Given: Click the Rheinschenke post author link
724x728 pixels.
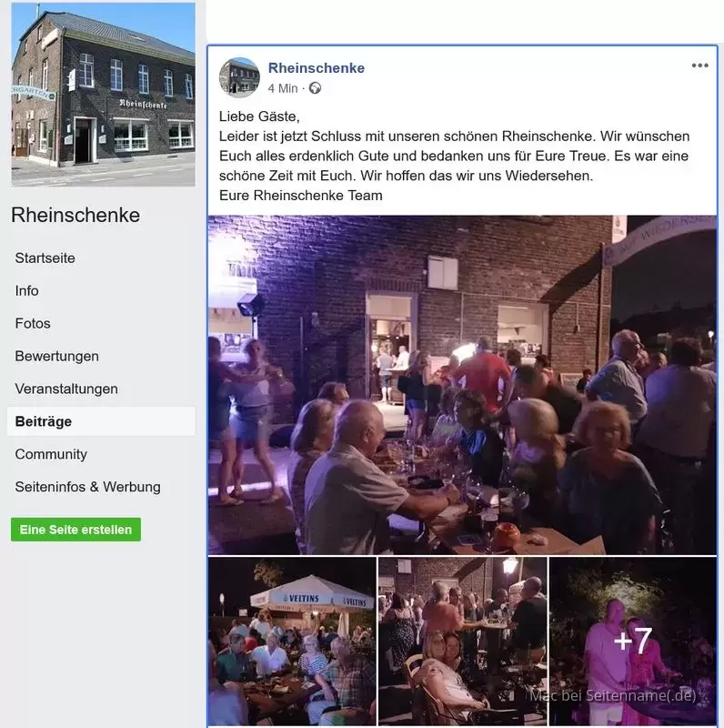Looking at the screenshot, I should 317,67.
